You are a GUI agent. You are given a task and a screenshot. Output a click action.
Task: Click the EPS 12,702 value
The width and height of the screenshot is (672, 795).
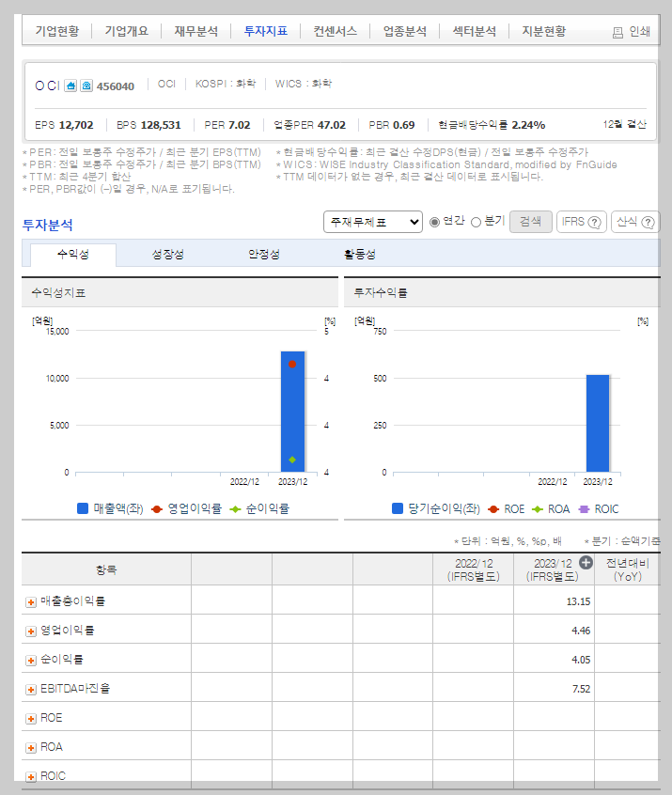click(x=76, y=125)
